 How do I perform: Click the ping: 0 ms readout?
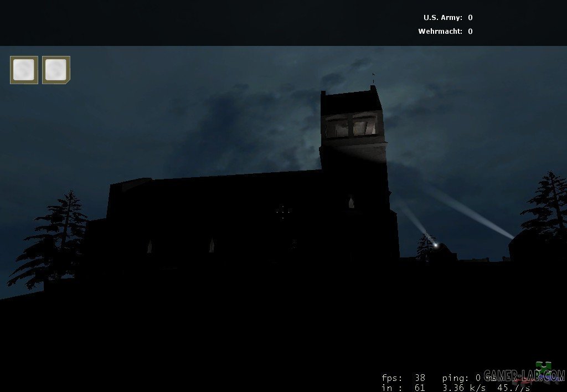[x=469, y=378]
